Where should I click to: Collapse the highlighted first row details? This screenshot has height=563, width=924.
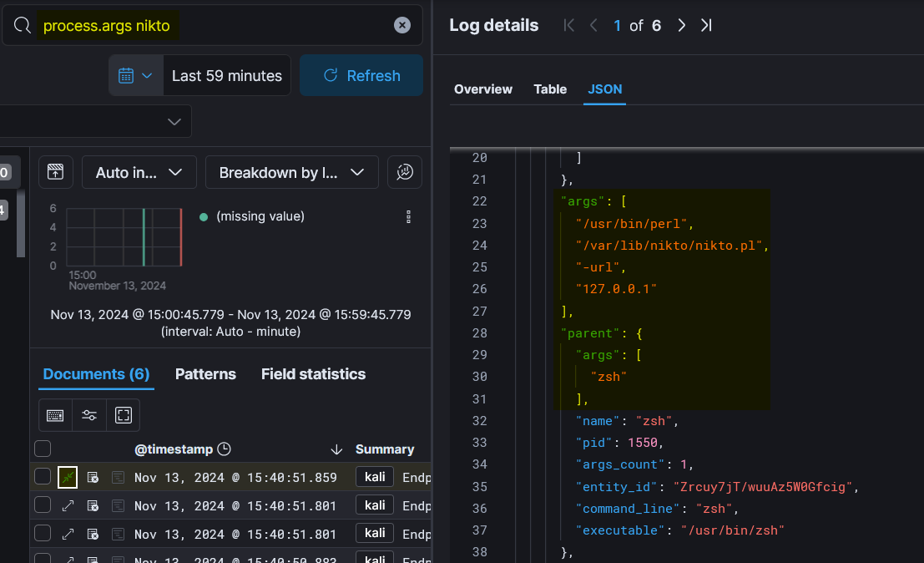click(x=68, y=477)
